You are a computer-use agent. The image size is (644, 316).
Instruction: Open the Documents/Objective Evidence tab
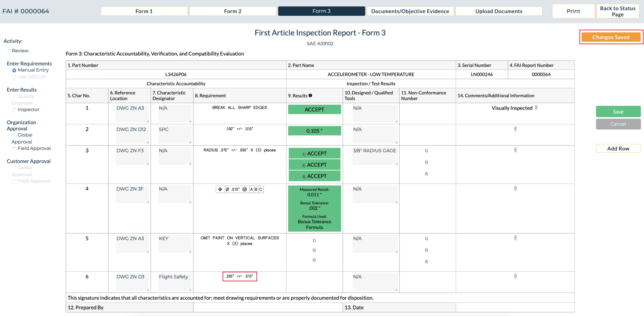pos(410,11)
